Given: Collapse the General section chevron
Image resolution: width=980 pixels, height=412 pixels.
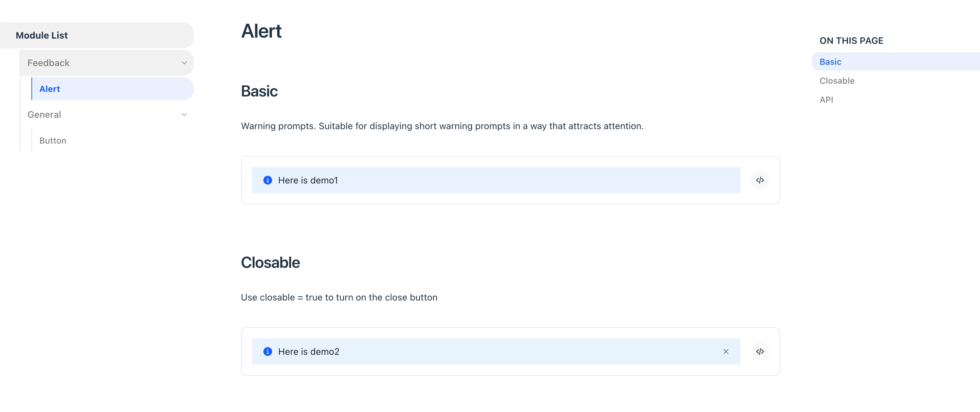Looking at the screenshot, I should coord(184,114).
